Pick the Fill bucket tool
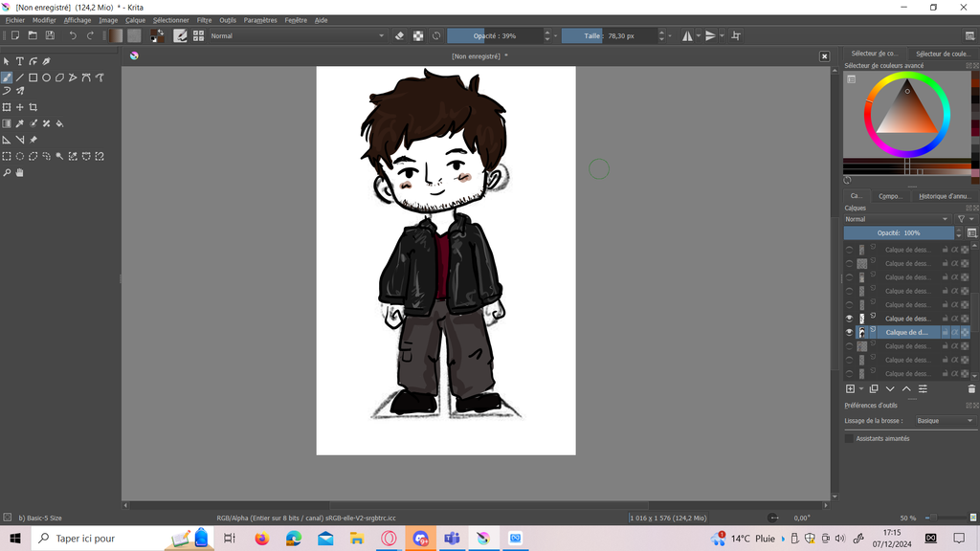This screenshot has height=551, width=980. (x=59, y=123)
